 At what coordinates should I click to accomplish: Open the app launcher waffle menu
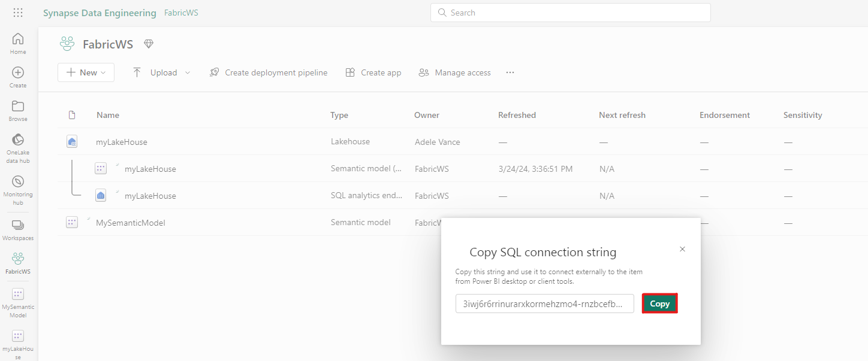[x=17, y=12]
